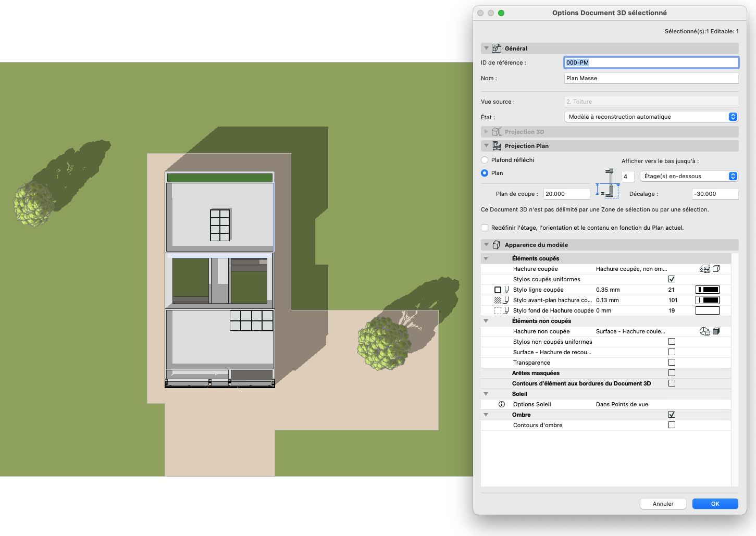Click the cube icon in Hachure coupée row

[x=716, y=269]
